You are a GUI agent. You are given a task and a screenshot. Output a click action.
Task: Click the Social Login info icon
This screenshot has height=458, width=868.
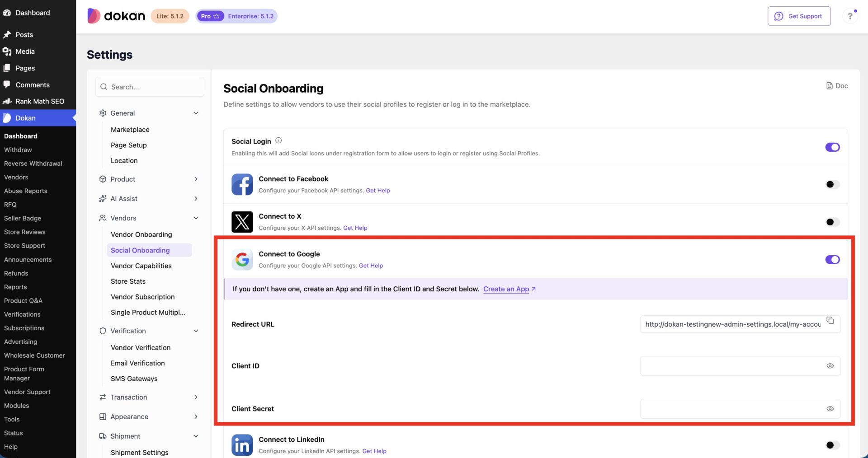(x=278, y=140)
